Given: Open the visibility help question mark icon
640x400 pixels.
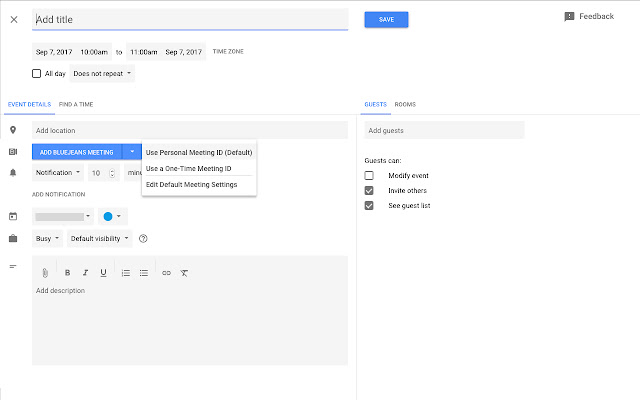Looking at the screenshot, I should point(144,239).
